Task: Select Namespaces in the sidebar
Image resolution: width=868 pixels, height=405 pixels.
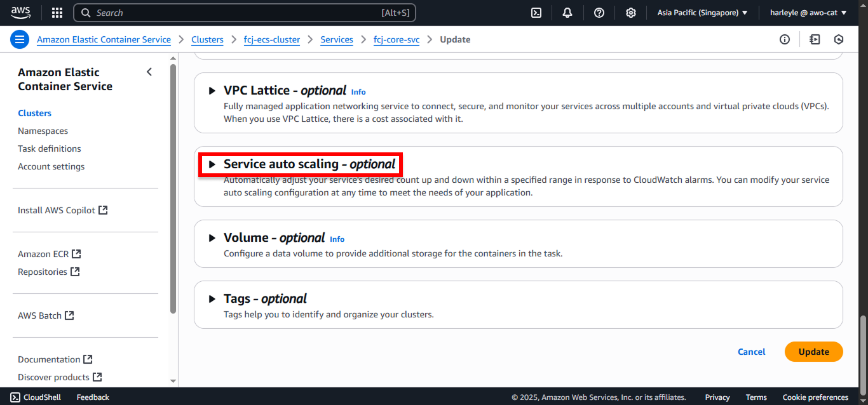Action: (x=43, y=131)
